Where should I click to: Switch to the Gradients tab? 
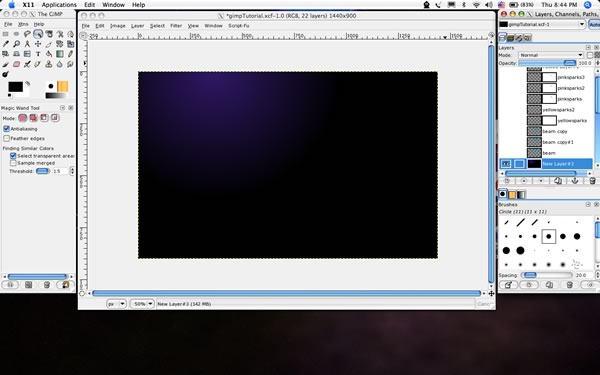[521, 194]
